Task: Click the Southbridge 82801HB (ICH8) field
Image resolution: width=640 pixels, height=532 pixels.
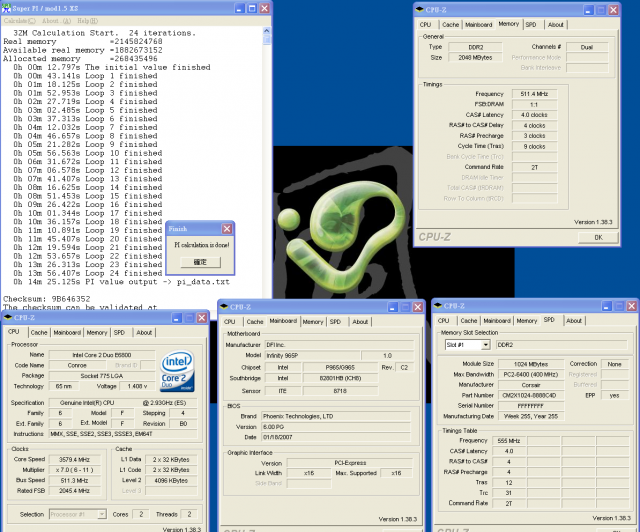Action: [x=340, y=378]
